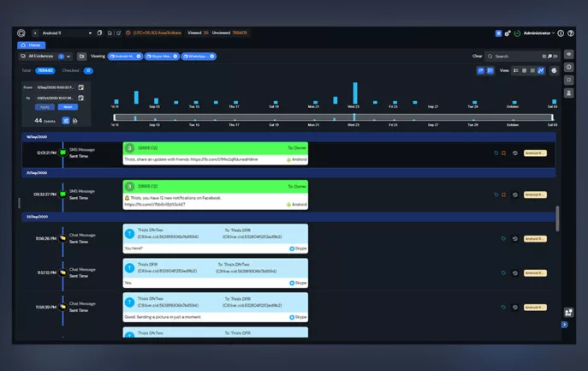Click the help question mark icon
This screenshot has height=371, width=588.
tap(571, 33)
